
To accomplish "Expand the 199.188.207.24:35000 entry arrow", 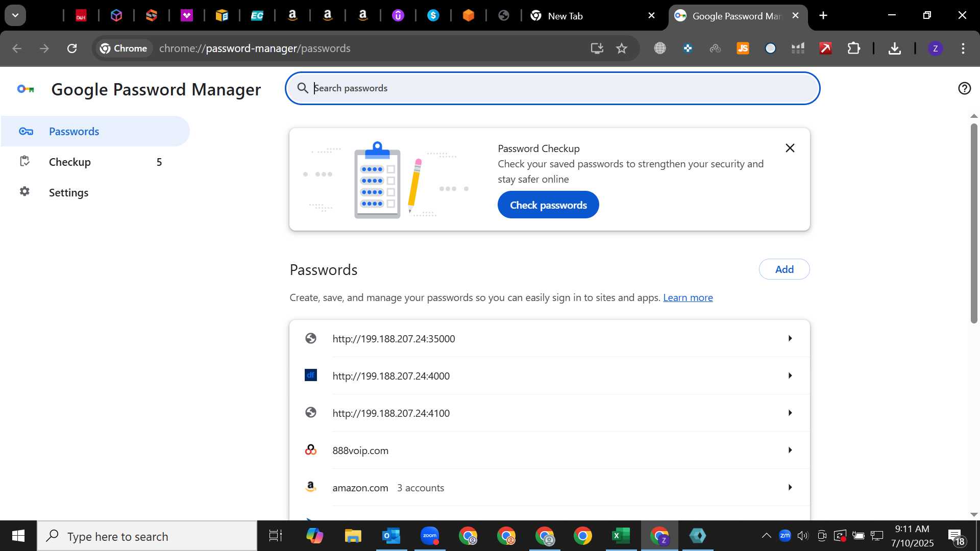I will tap(790, 338).
